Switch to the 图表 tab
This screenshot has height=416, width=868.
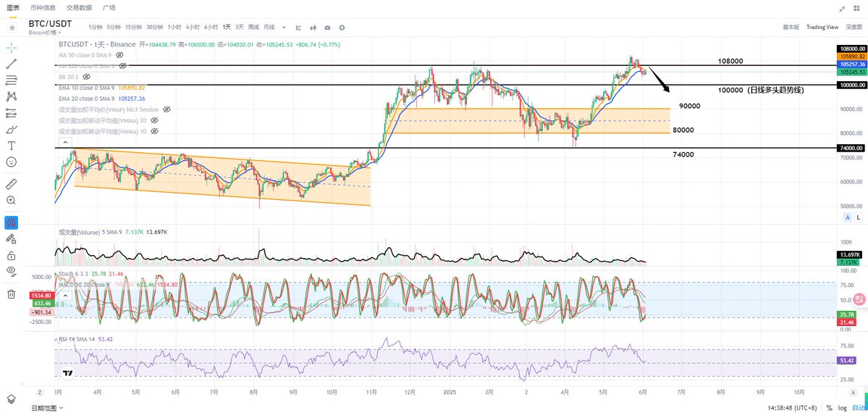pyautogui.click(x=13, y=8)
